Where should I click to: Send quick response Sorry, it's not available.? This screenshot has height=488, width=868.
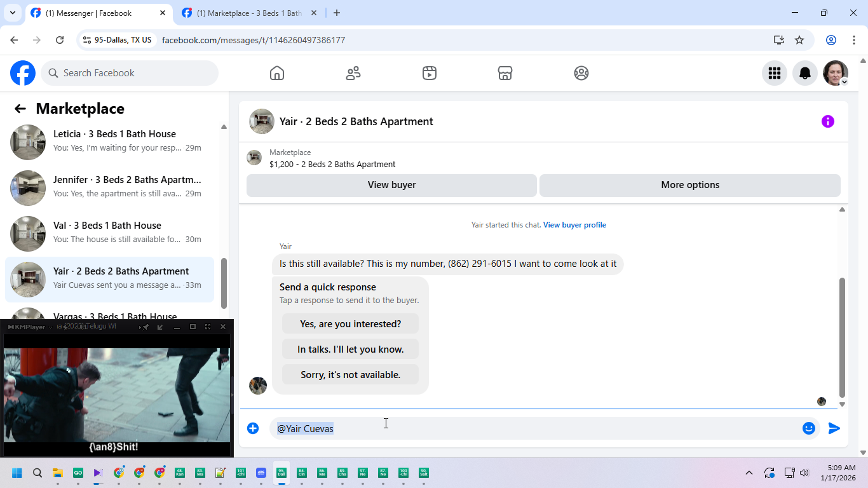[x=350, y=374]
